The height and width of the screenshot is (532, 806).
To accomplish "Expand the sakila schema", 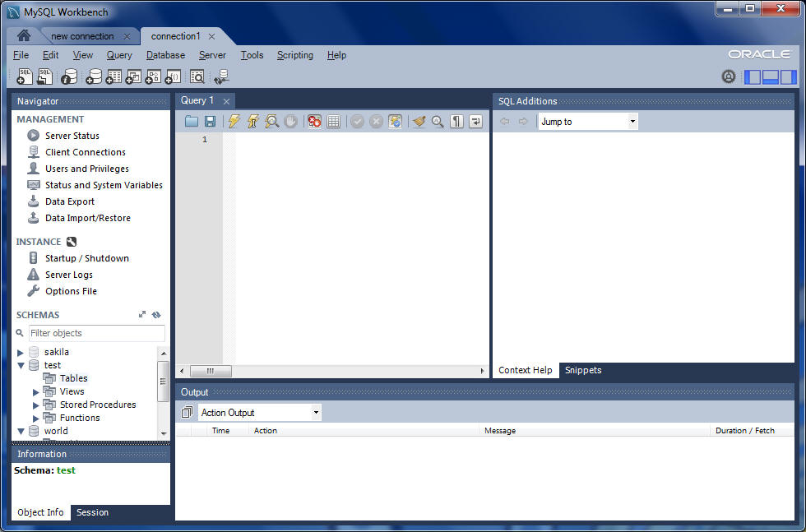I will [20, 353].
